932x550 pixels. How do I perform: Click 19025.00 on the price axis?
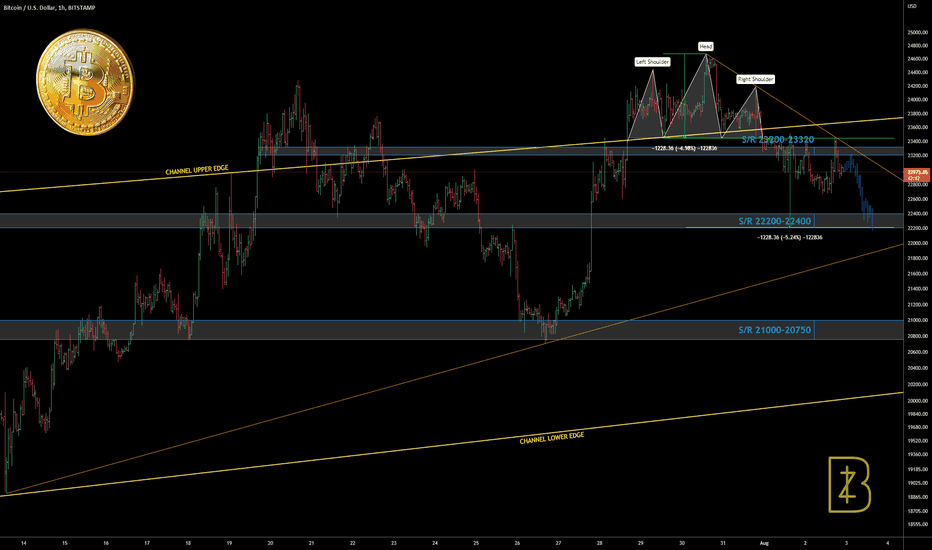pyautogui.click(x=918, y=483)
